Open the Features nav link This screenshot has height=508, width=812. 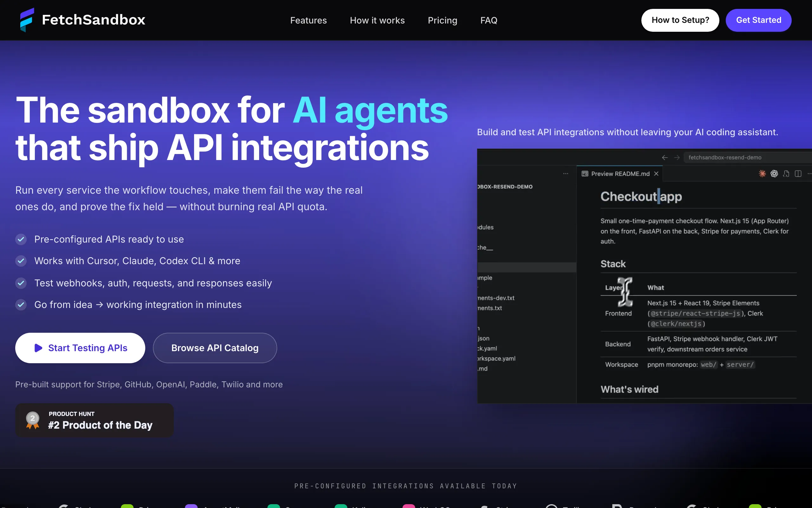308,21
